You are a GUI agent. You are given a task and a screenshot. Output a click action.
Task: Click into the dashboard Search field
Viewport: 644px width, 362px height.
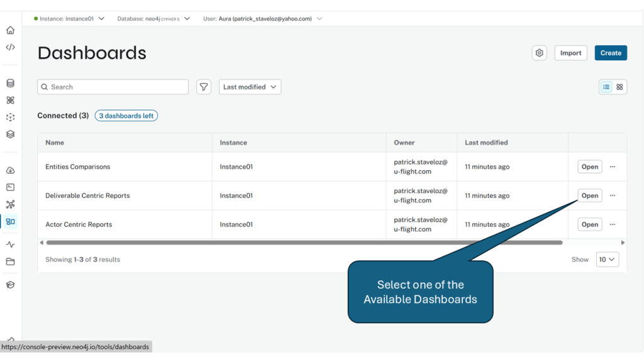(x=116, y=87)
